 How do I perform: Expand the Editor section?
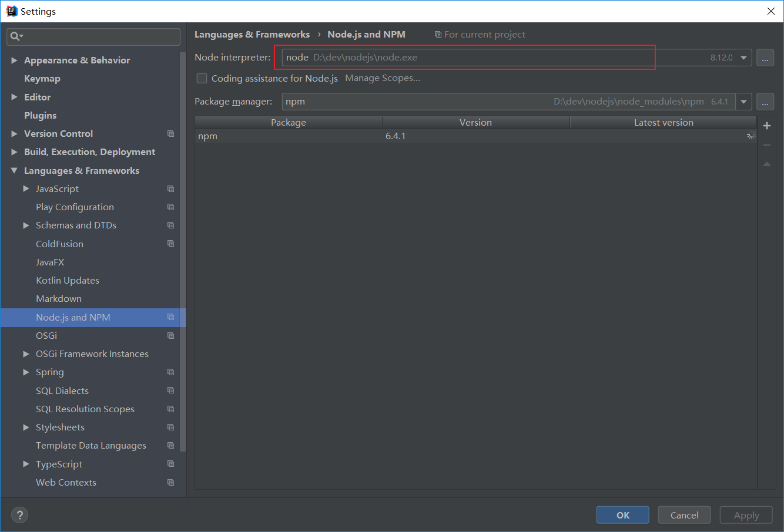click(14, 97)
